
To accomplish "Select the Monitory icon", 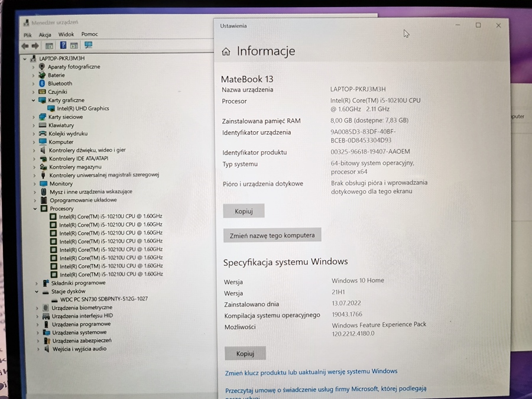I will 43,184.
